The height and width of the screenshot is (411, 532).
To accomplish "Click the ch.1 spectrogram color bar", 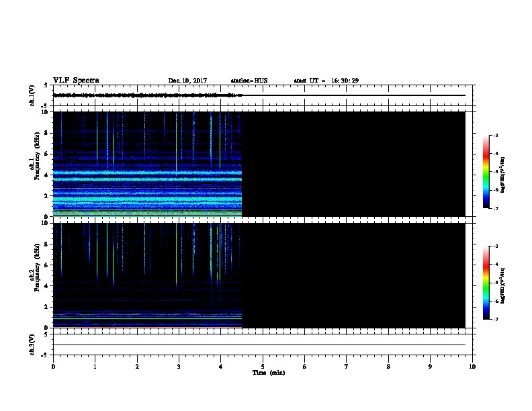I will coord(486,172).
